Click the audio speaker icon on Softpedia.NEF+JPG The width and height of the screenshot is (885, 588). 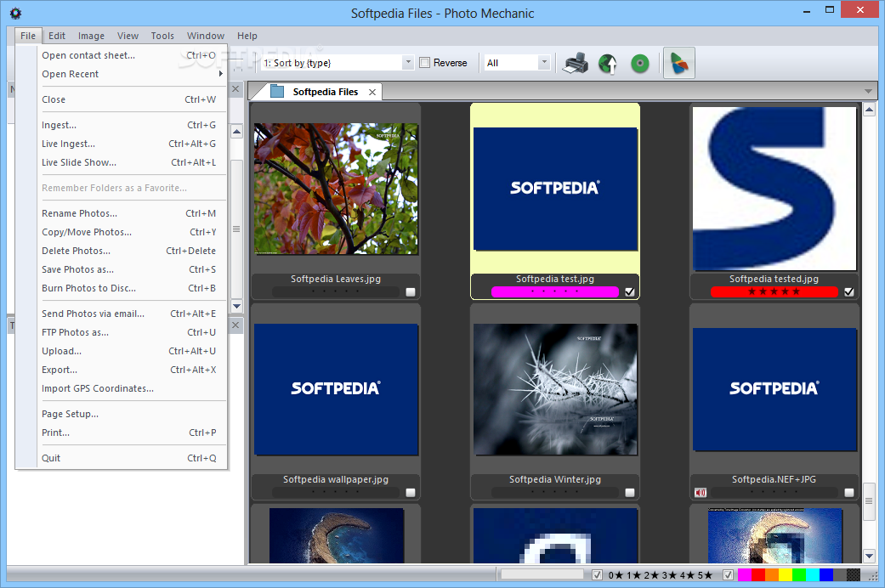click(x=701, y=493)
